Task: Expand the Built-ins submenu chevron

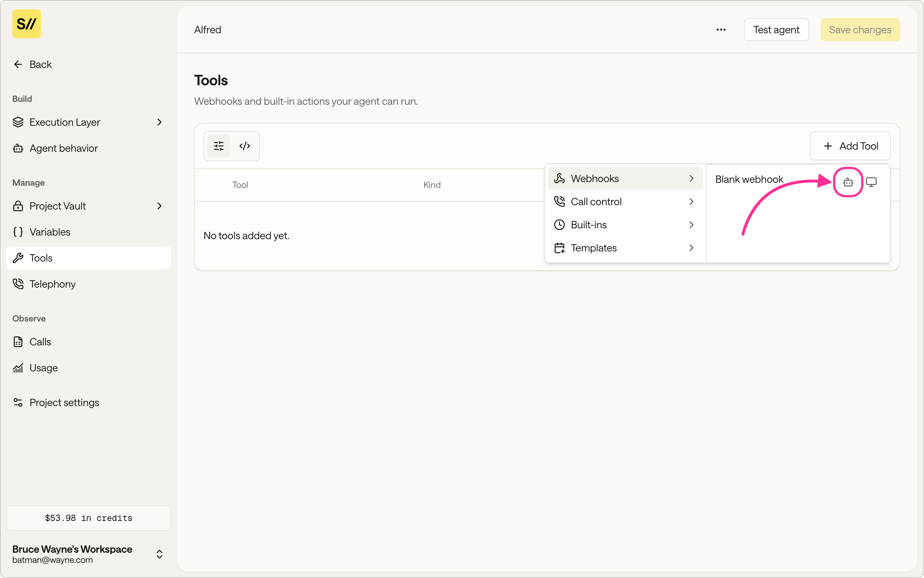Action: pyautogui.click(x=692, y=225)
